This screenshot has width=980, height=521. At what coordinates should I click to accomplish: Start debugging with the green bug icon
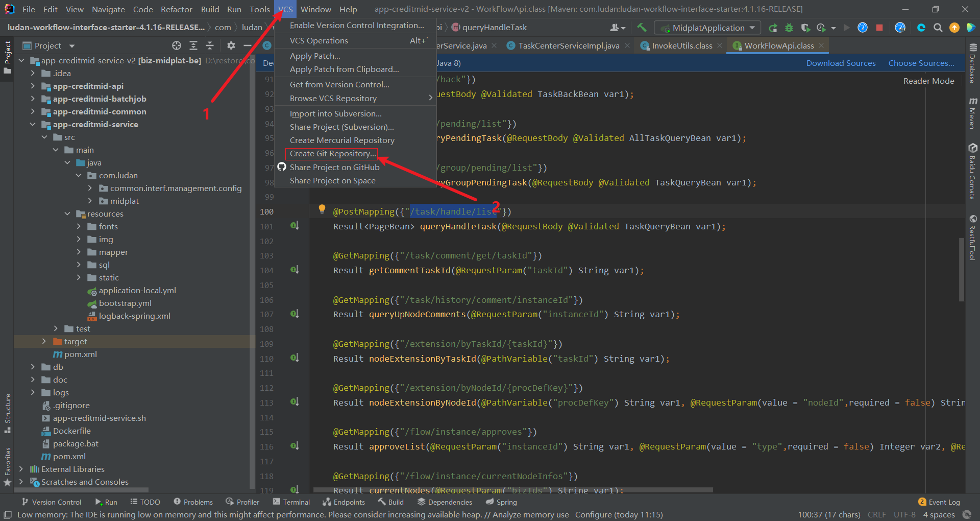click(789, 28)
